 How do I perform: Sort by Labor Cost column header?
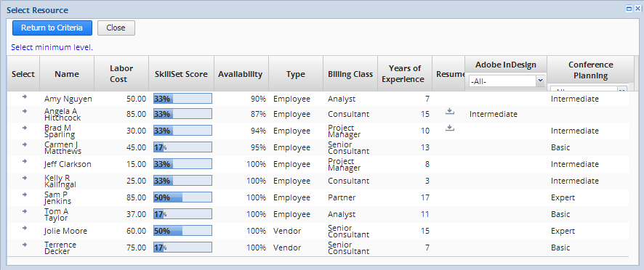(121, 74)
